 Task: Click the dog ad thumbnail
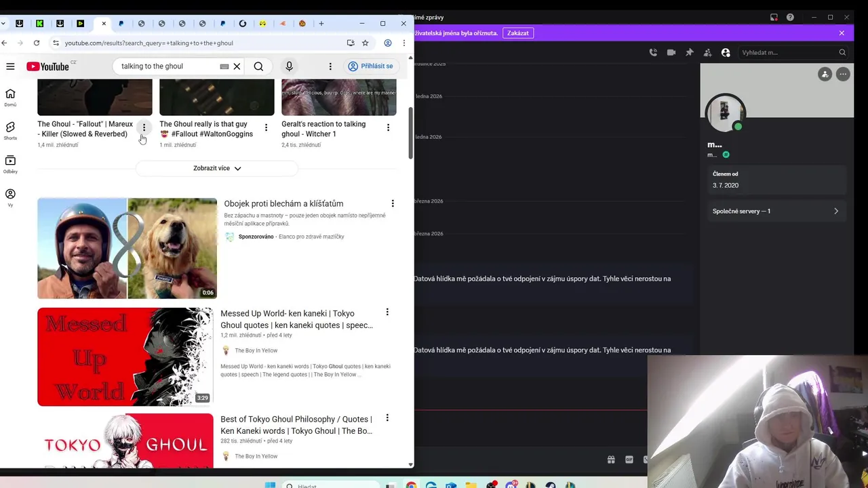[x=127, y=248]
